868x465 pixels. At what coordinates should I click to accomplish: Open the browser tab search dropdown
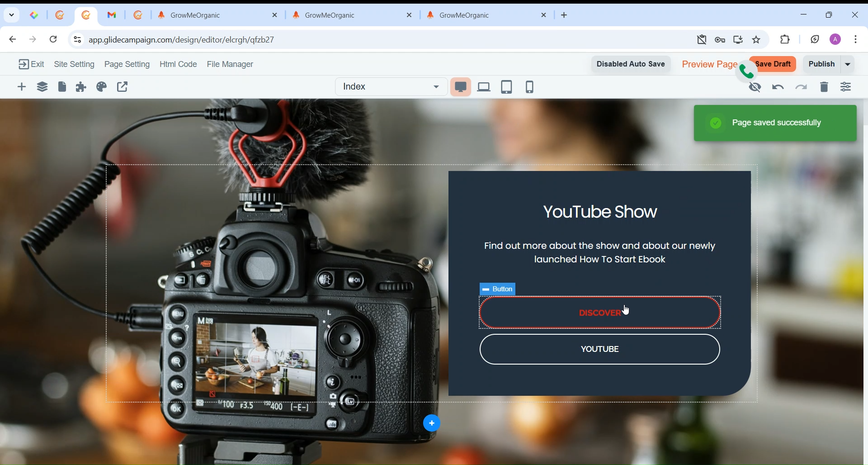tap(11, 15)
